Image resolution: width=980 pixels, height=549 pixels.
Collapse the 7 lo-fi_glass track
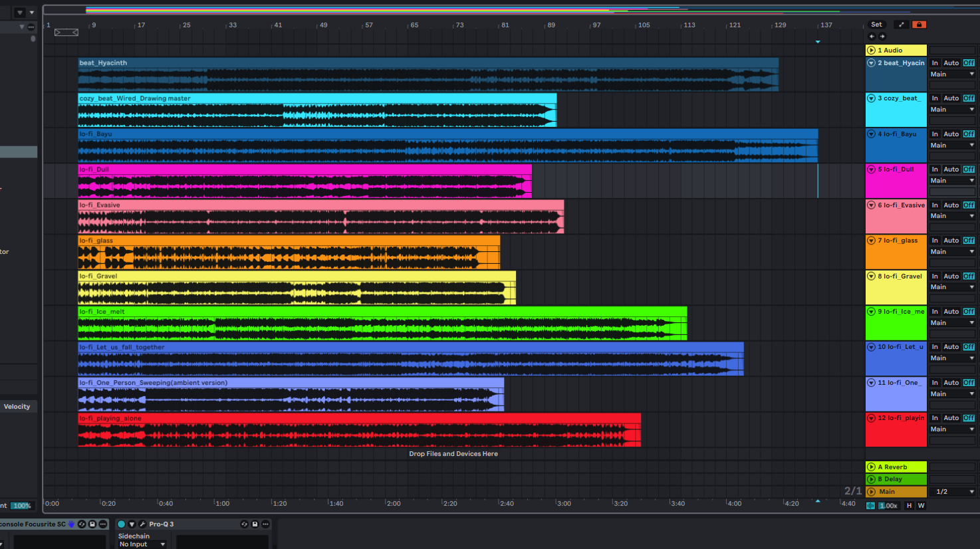871,241
